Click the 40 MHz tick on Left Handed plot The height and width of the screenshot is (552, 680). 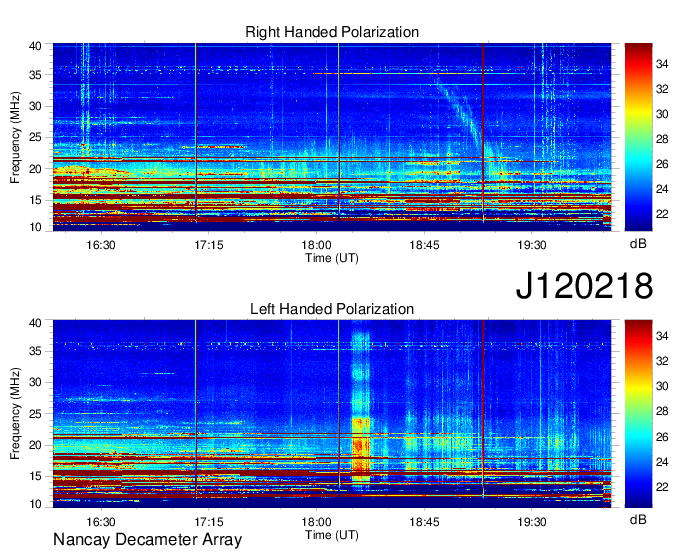point(35,323)
